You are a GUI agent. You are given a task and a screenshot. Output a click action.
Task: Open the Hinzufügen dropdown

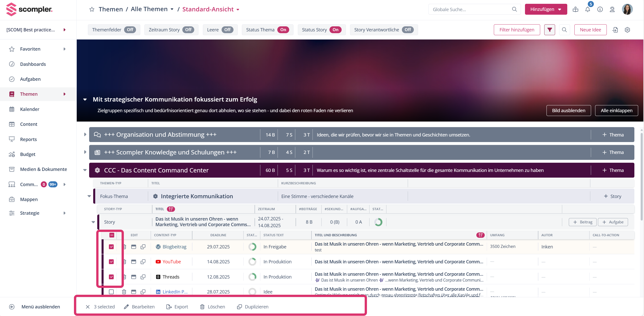pos(546,9)
